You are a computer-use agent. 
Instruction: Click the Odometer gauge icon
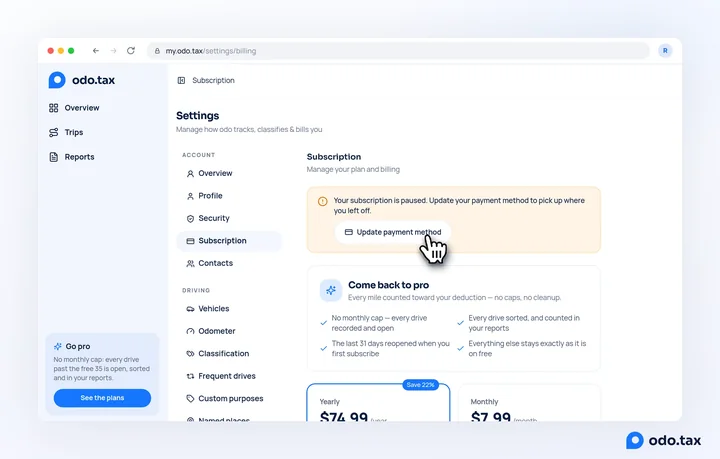pos(190,331)
